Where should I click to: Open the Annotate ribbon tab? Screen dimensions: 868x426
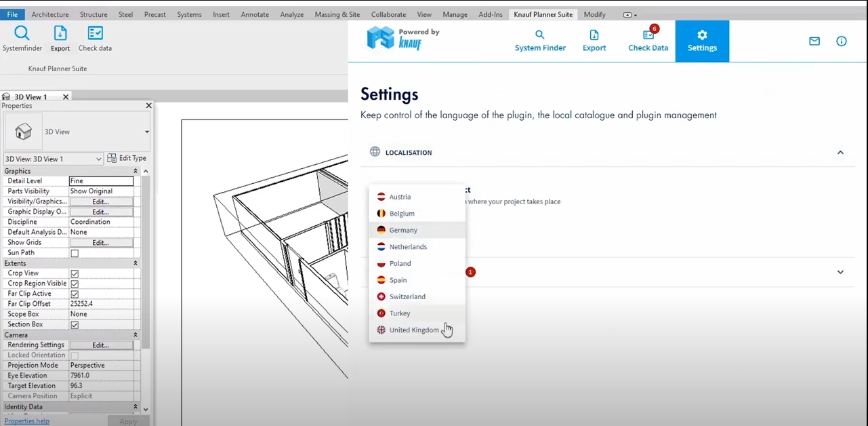click(x=255, y=14)
